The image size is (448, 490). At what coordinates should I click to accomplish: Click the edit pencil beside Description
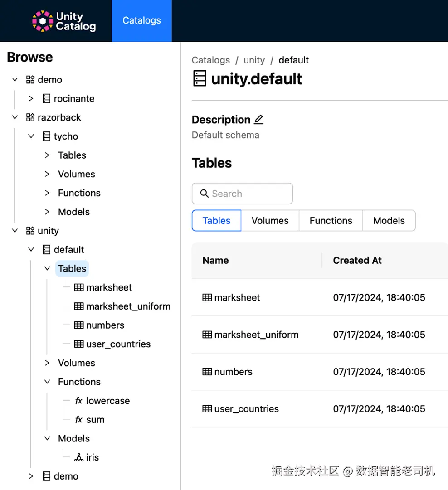pyautogui.click(x=258, y=120)
